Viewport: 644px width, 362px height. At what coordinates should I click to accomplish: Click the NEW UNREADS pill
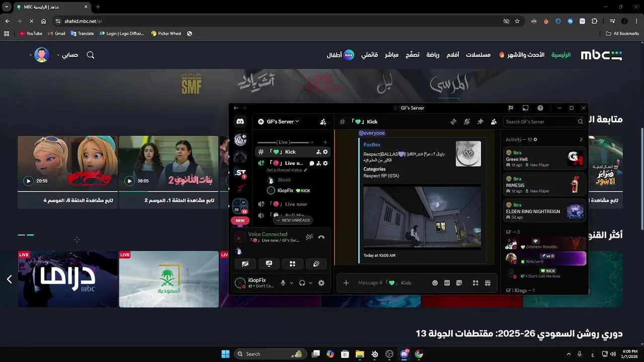293,220
